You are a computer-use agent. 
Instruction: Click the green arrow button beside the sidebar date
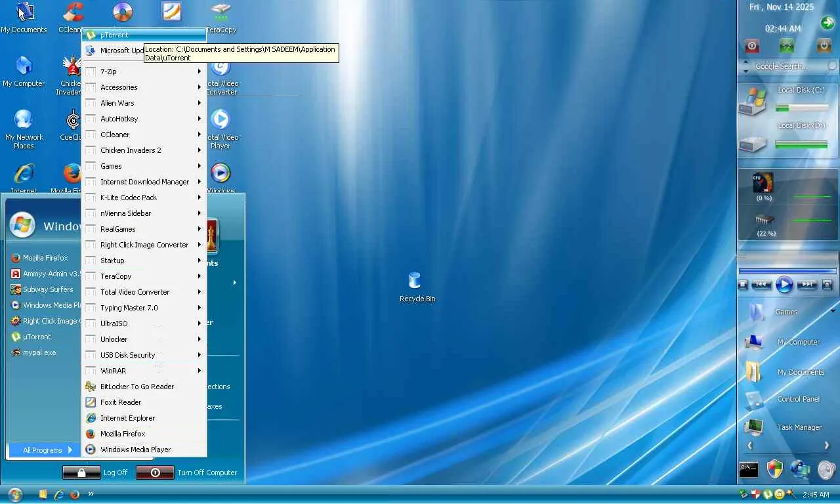pyautogui.click(x=827, y=23)
